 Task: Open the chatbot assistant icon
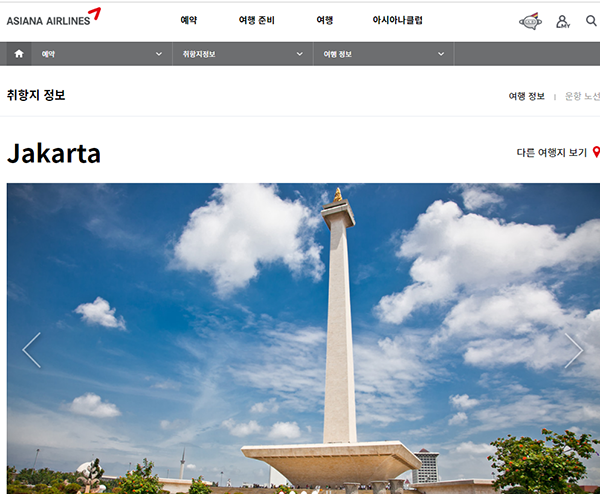[x=530, y=21]
